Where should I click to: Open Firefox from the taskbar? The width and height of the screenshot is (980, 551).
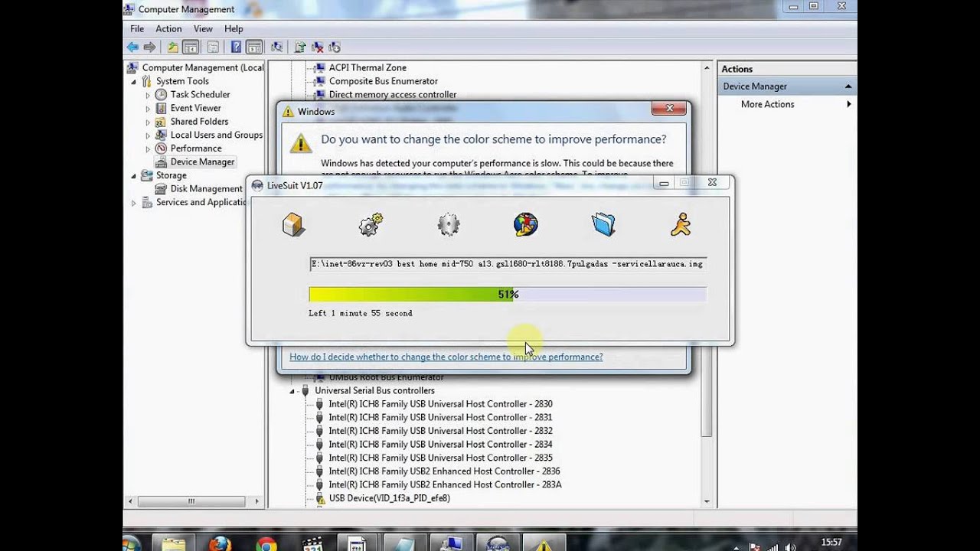tap(220, 545)
